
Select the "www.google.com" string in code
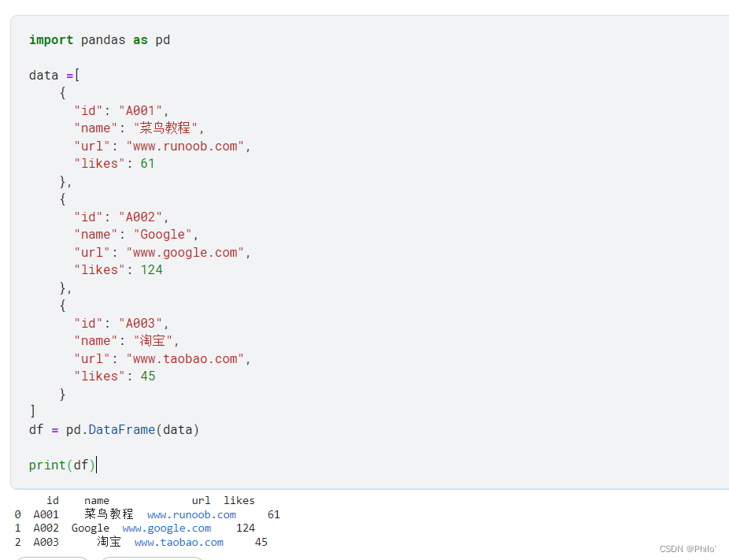click(x=185, y=253)
